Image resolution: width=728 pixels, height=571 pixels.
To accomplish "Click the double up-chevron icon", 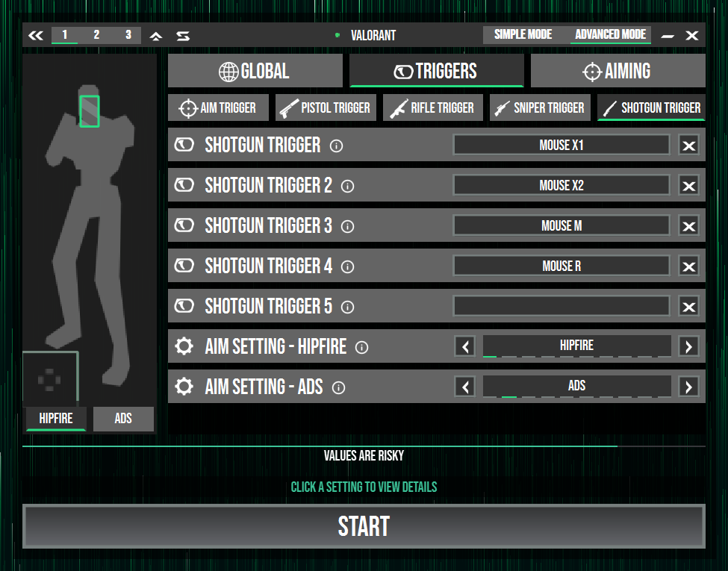I will point(155,35).
